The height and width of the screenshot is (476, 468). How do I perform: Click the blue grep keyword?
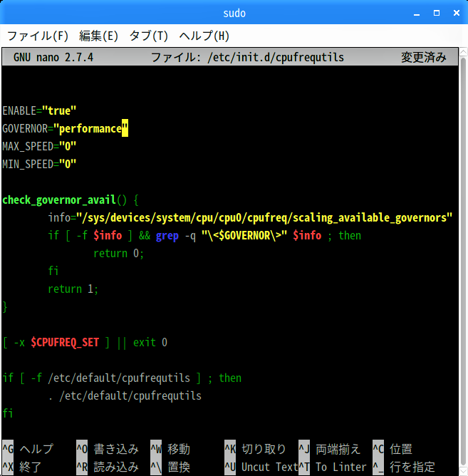point(167,236)
